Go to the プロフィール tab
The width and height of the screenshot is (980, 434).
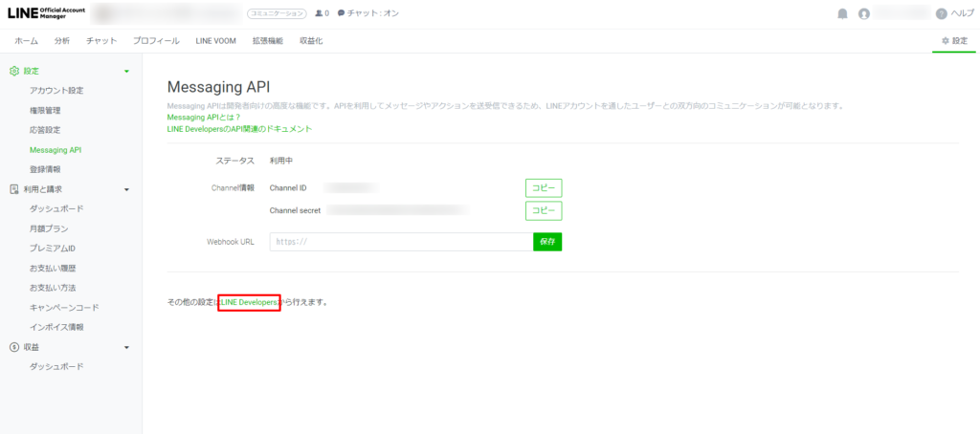point(156,40)
